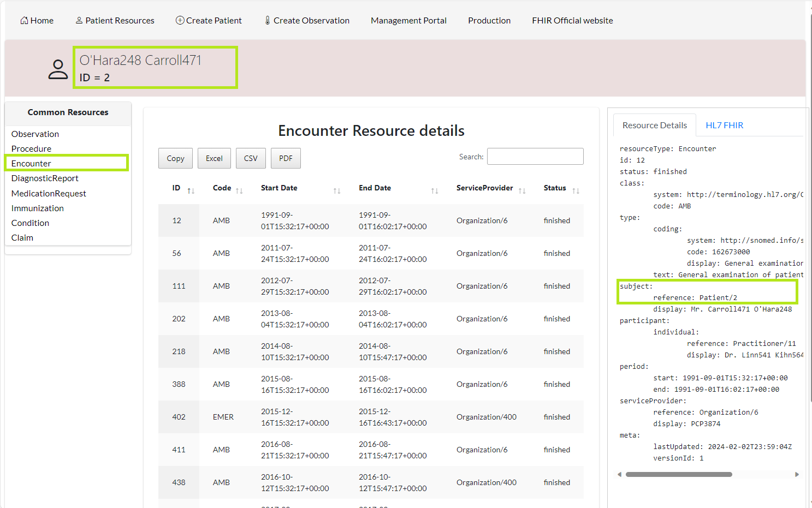Click patient name O'Hara248 Carroll471
Viewport: 812px width, 508px height.
coord(140,60)
